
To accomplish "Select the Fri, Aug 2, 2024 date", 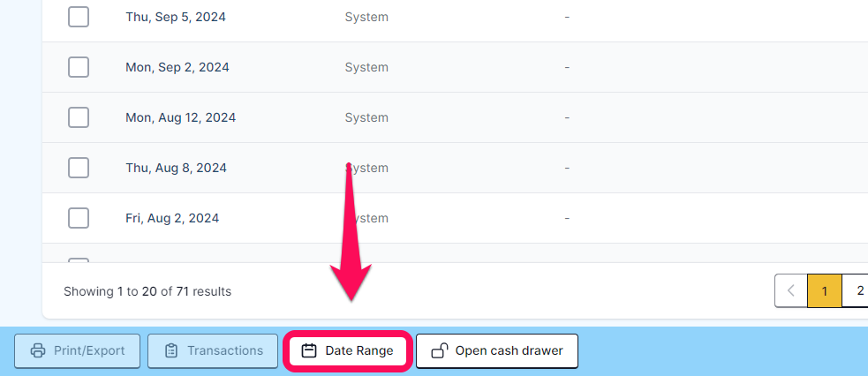I will pos(172,218).
